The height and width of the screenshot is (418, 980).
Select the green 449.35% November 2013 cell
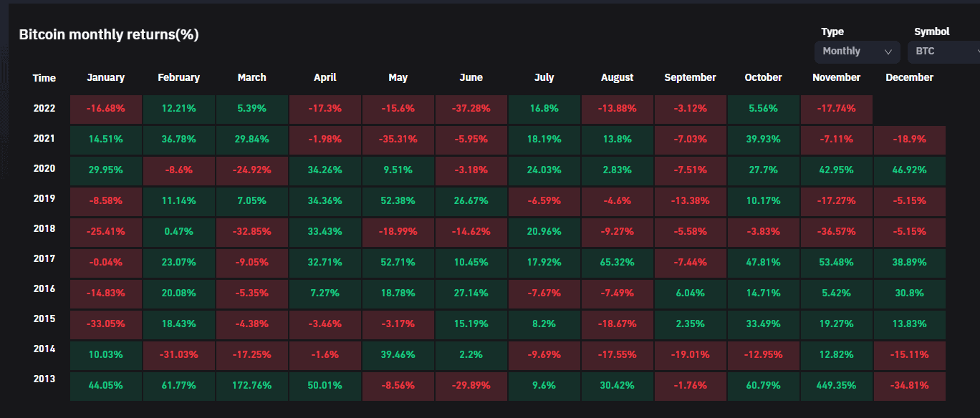pos(836,386)
